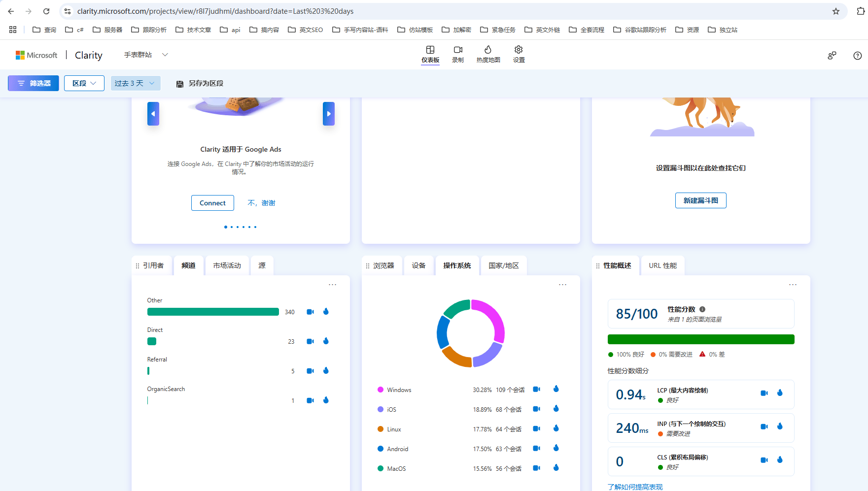Image resolution: width=868 pixels, height=491 pixels.
Task: Open the 英文SEO bookmarks folder
Action: coord(306,30)
